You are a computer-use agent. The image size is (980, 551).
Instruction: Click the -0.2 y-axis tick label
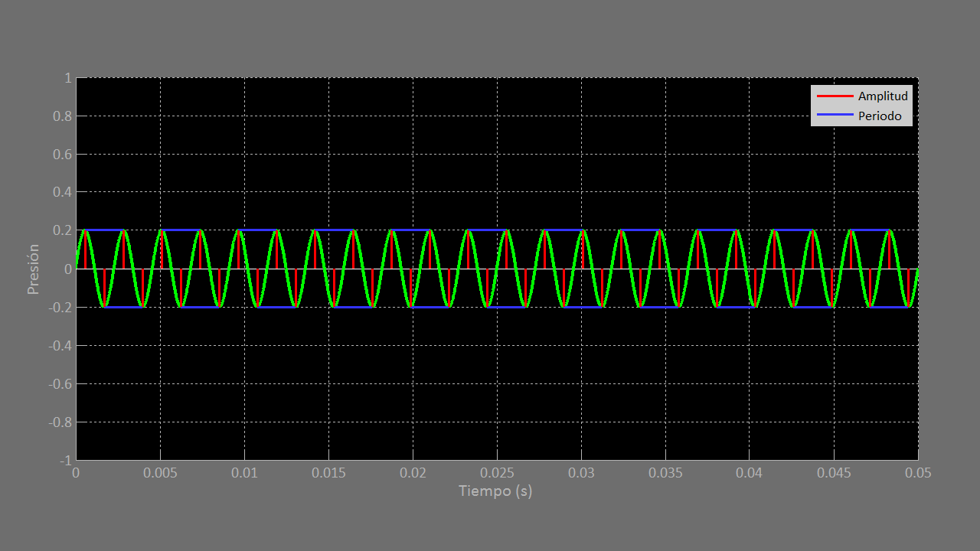[60, 308]
